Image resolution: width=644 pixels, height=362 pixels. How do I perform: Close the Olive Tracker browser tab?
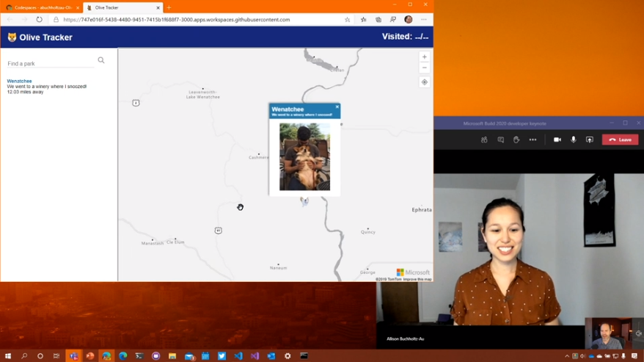[x=158, y=8]
